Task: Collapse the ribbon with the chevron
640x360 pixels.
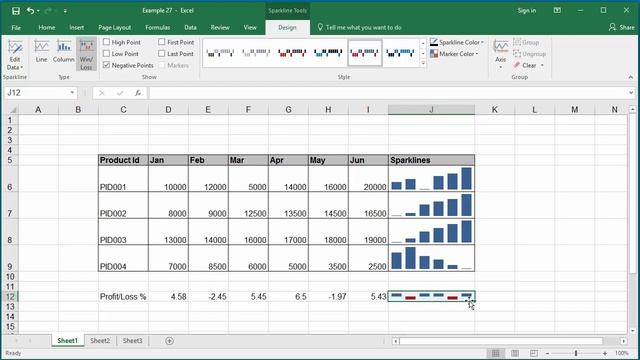Action: click(x=631, y=77)
